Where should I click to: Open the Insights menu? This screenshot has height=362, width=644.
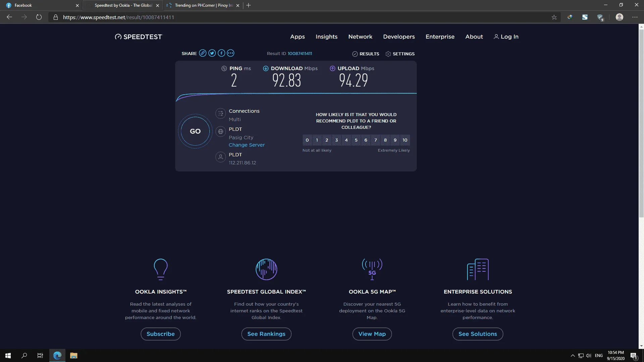point(327,37)
